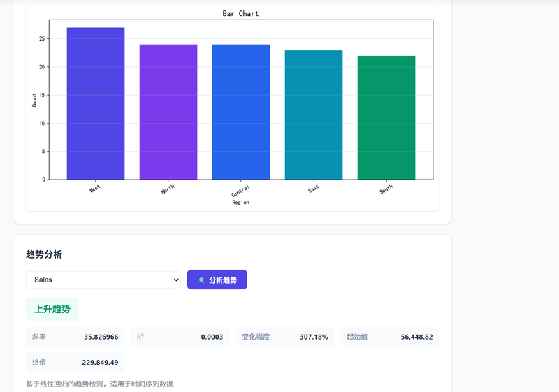Click the 变化幅度 307.18% card
Screen dimensions: 559x392
285,337
